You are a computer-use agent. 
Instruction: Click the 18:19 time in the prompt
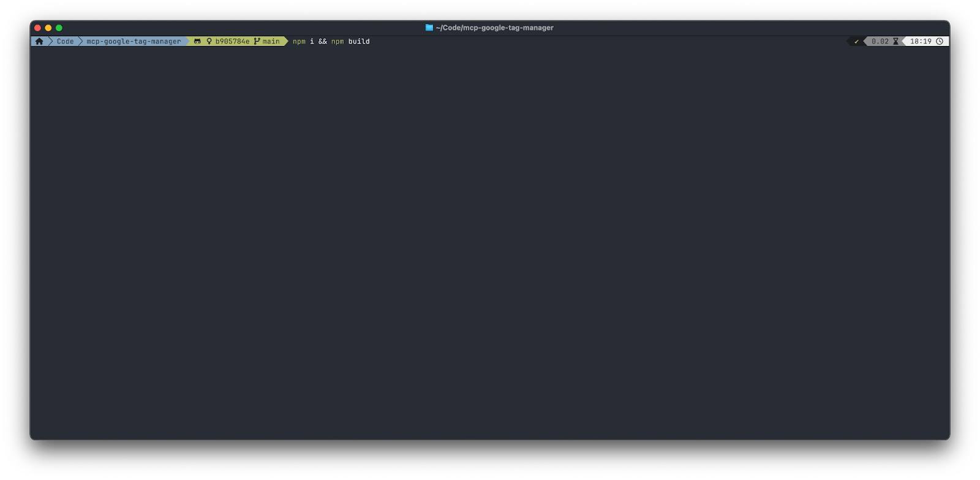[921, 42]
